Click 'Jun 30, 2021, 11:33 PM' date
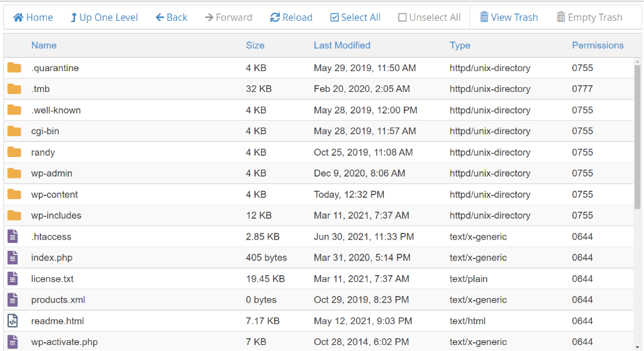The height and width of the screenshot is (351, 644). coord(364,237)
